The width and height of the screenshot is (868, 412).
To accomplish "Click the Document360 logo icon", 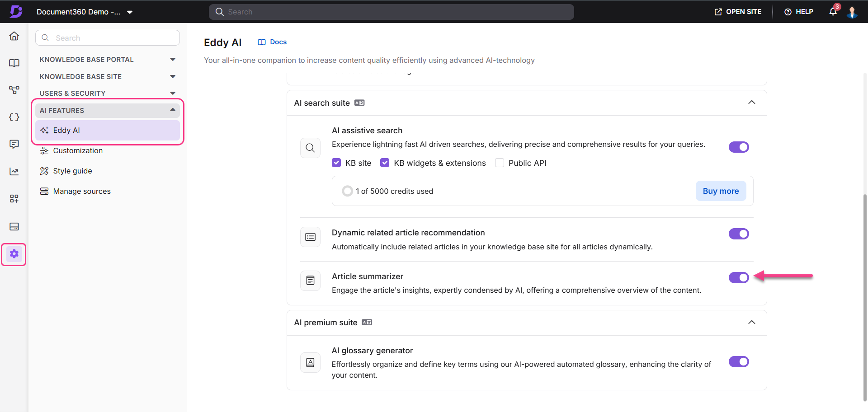I will [16, 11].
